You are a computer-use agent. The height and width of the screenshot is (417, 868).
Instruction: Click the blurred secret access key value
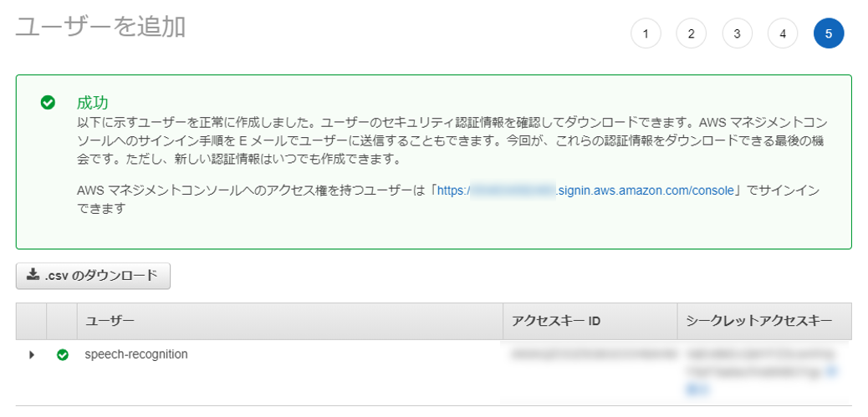tap(761, 361)
